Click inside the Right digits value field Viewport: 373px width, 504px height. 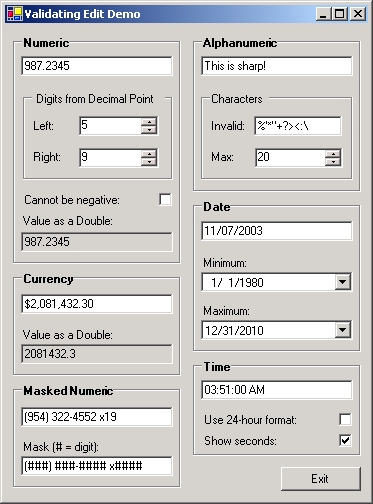pos(111,157)
